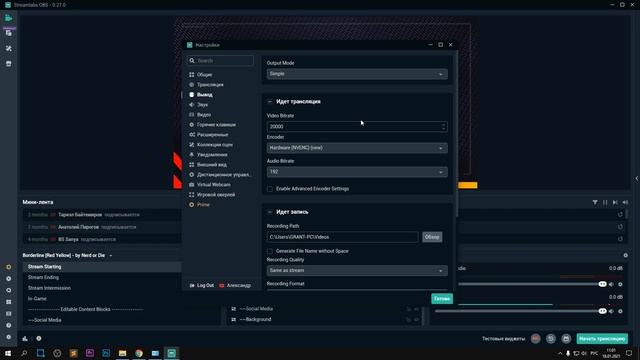Image resolution: width=640 pixels, height=360 pixels.
Task: Collapse the Идет трансляция section
Action: tap(270, 102)
